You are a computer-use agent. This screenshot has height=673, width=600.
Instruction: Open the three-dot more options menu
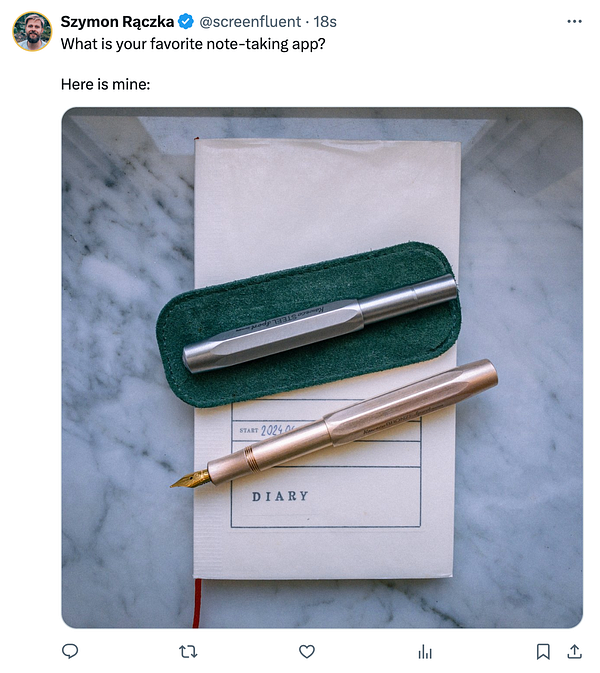click(574, 21)
